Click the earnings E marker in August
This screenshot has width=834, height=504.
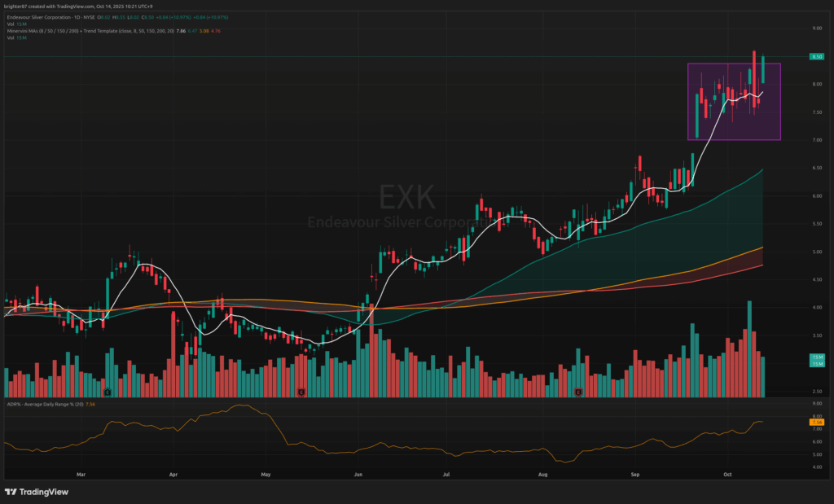(578, 393)
